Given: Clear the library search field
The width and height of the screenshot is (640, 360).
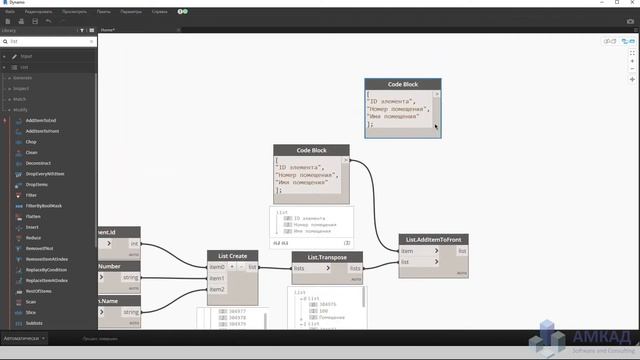Looking at the screenshot, I should tap(91, 41).
